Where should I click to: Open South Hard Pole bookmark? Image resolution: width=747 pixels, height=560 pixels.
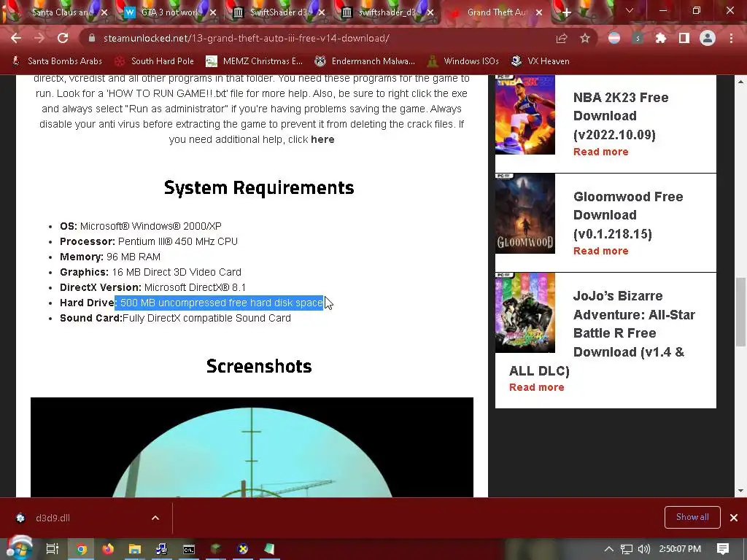(x=155, y=61)
